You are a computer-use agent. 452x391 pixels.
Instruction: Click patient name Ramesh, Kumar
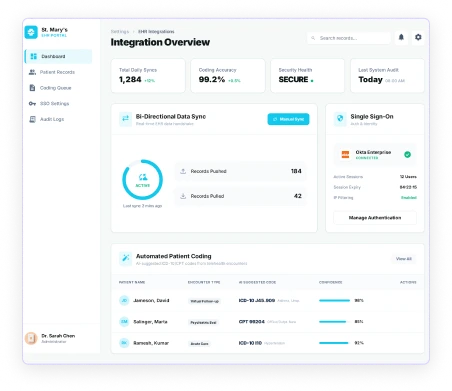click(151, 343)
